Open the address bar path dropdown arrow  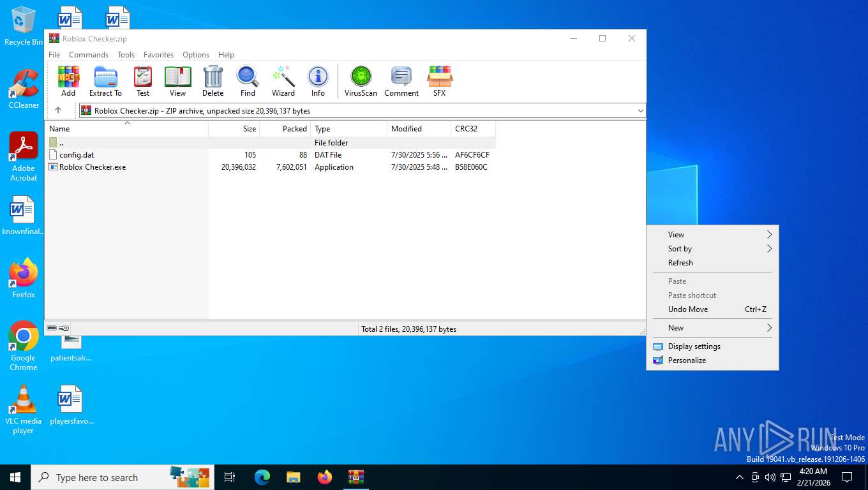coord(640,111)
